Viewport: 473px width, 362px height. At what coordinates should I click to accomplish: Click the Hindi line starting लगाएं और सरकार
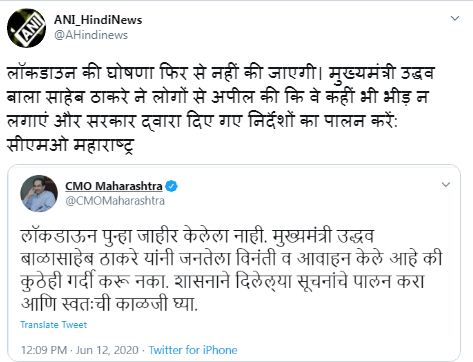[202, 121]
